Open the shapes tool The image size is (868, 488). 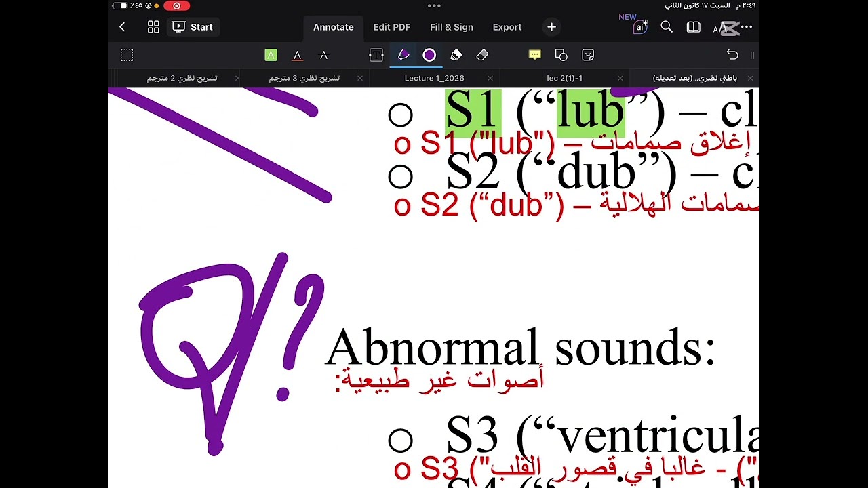[561, 55]
